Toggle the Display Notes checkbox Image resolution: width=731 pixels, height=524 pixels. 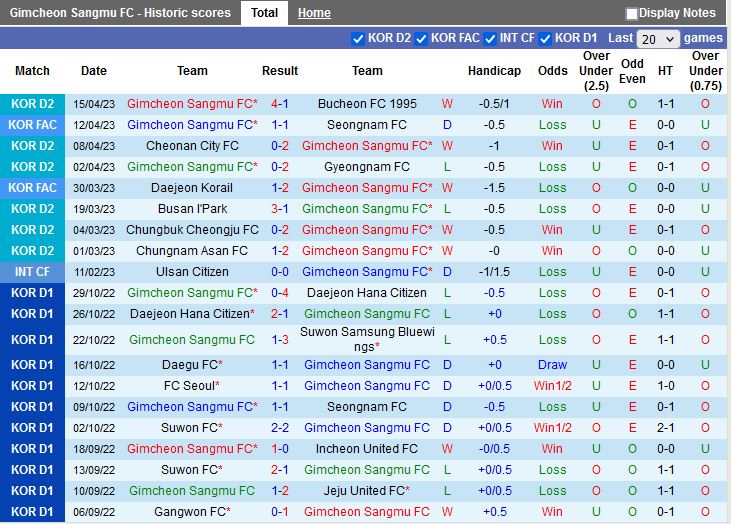coord(632,14)
